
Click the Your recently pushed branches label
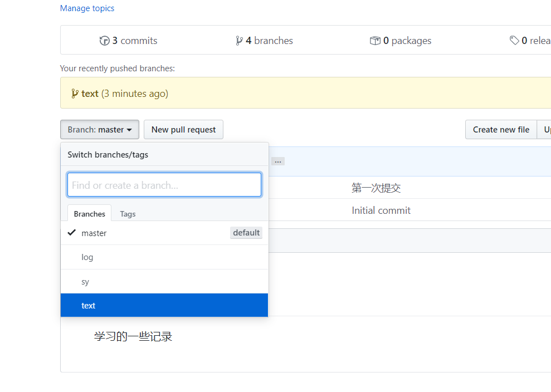click(118, 68)
